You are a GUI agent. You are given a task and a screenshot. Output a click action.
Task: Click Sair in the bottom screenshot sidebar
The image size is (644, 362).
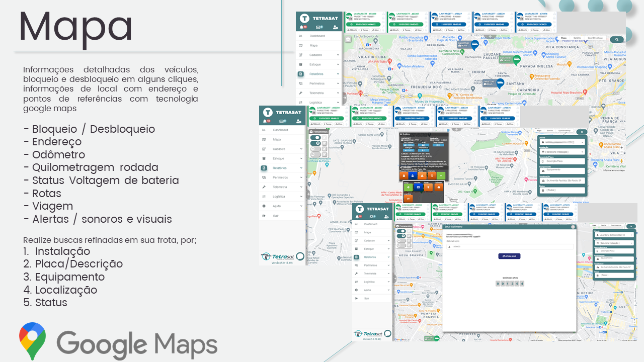(x=367, y=299)
